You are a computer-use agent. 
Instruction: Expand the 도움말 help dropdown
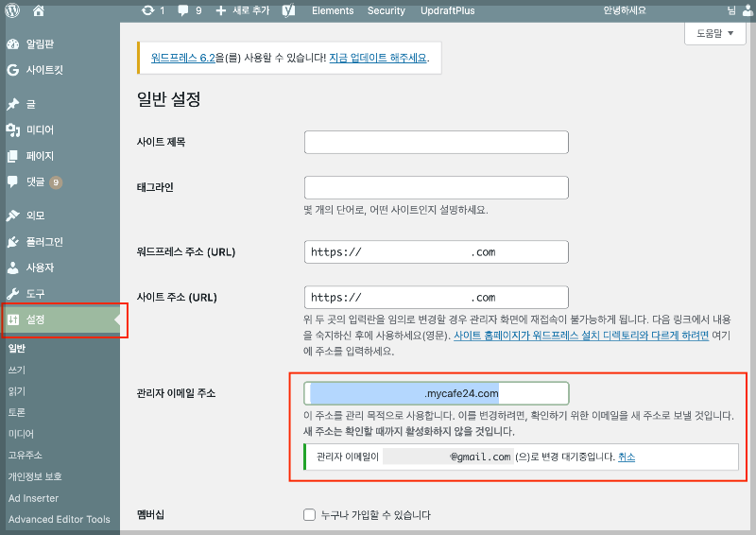pyautogui.click(x=715, y=33)
